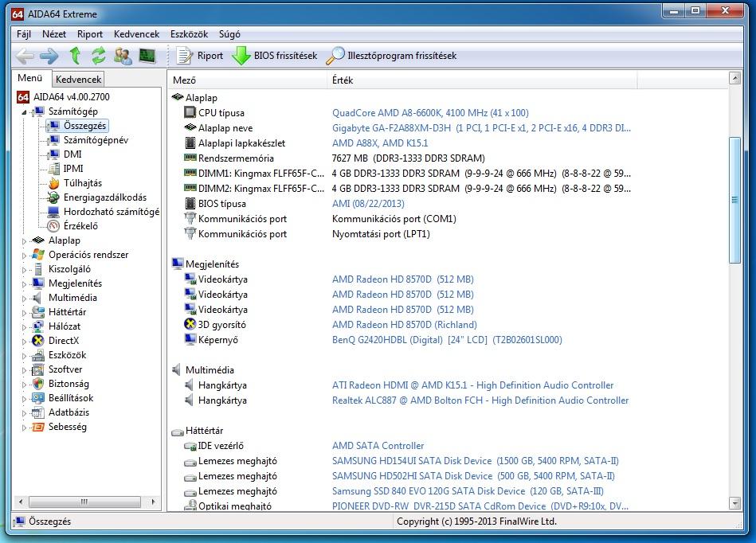Open the Gigabyte GA-F2A88XM-D3H link
The width and height of the screenshot is (756, 543).
pyautogui.click(x=481, y=127)
